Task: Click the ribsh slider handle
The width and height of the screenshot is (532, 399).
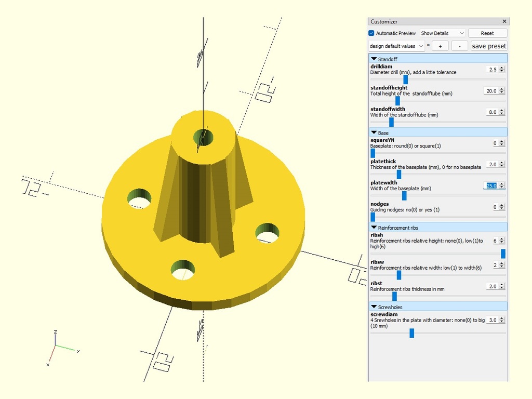Action: pos(503,254)
